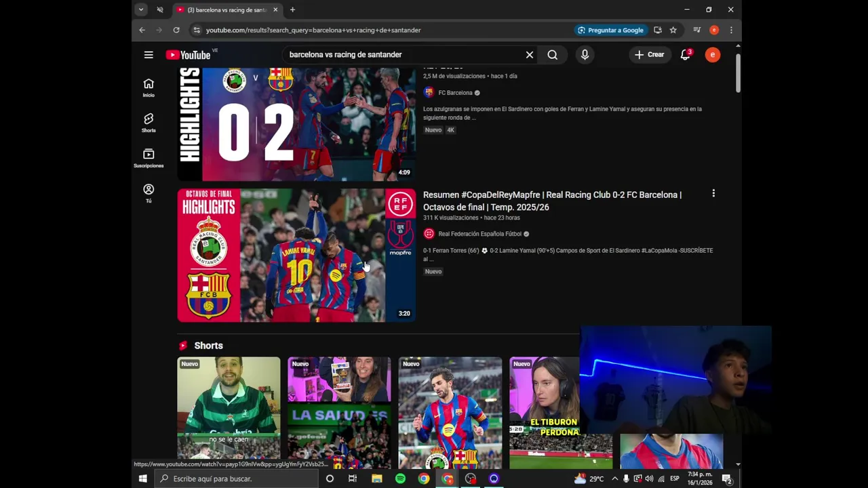The image size is (868, 488).
Task: Open the LA SALUD ES Short
Action: coord(339,412)
